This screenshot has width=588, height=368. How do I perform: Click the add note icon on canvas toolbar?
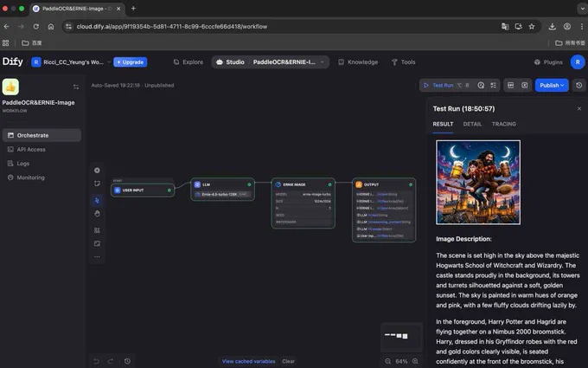tap(97, 184)
